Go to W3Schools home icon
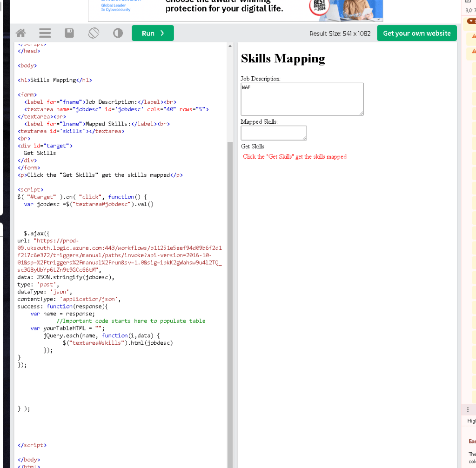The width and height of the screenshot is (476, 468). [20, 33]
